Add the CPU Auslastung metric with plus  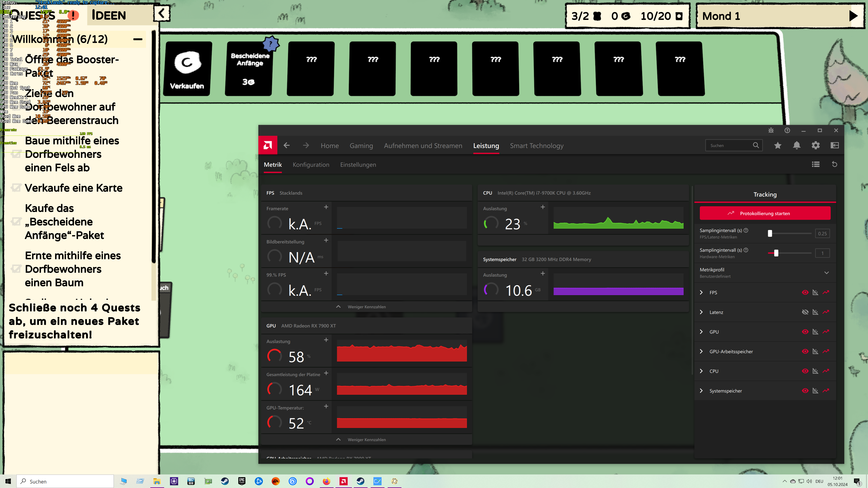(542, 207)
